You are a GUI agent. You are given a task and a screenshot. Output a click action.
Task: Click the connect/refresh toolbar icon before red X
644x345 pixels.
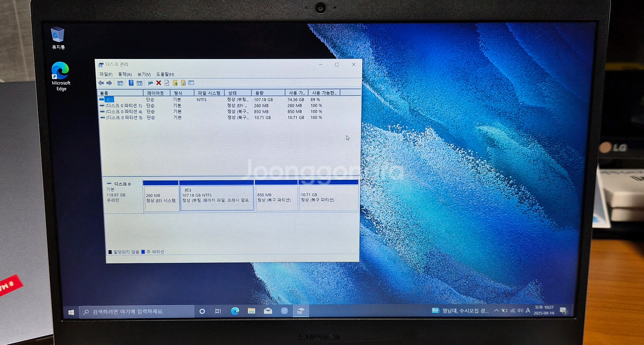[x=150, y=83]
